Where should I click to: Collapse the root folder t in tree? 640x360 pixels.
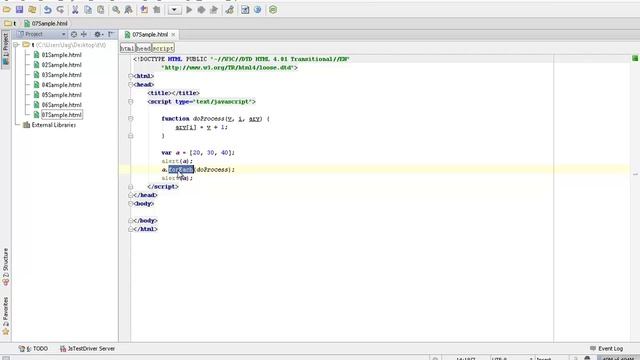point(16,44)
